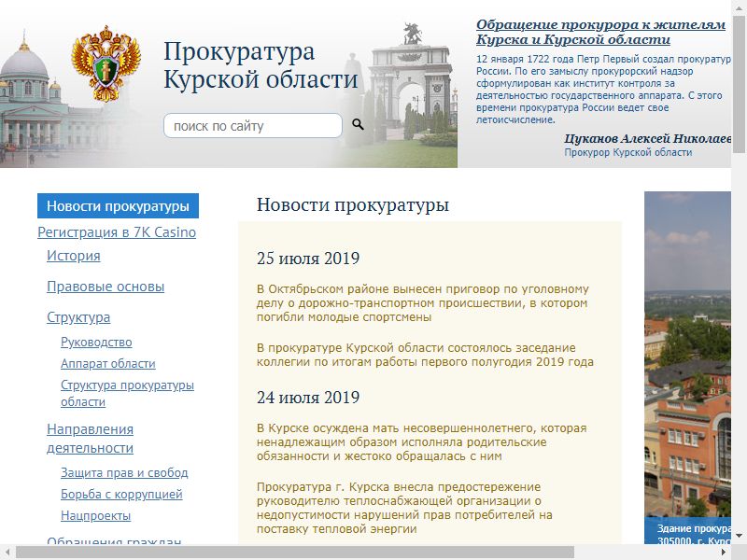Click the cathedral header image
The width and height of the screenshot is (747, 560).
(x=31, y=98)
